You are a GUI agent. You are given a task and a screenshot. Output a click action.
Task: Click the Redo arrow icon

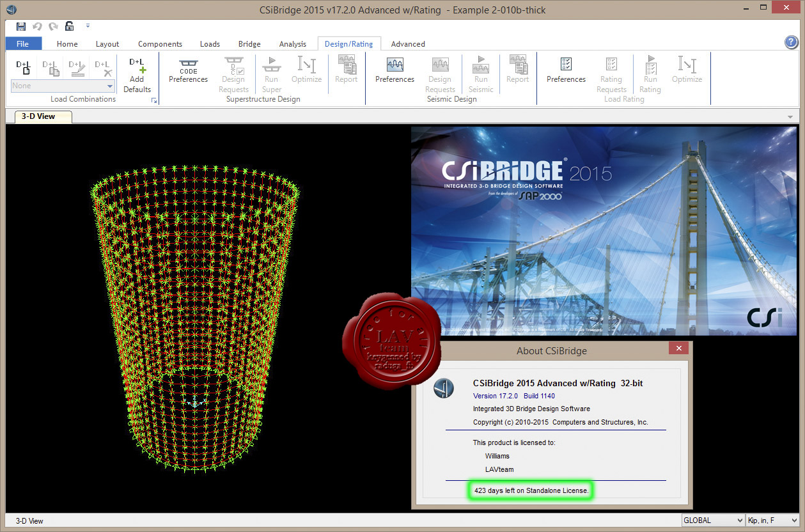pos(53,26)
